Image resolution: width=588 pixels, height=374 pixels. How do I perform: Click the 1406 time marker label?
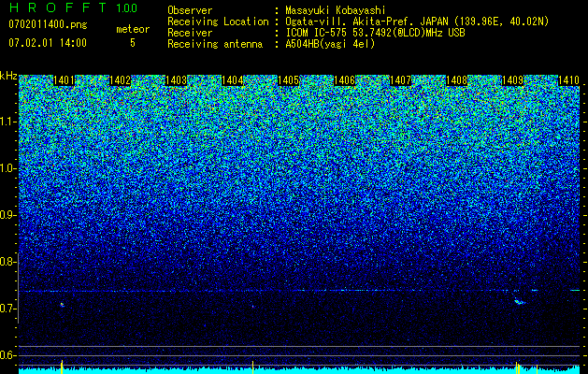[344, 80]
